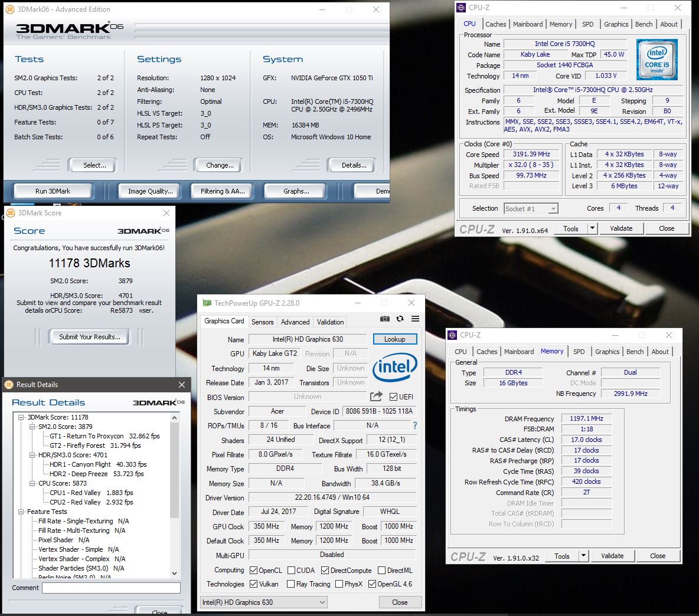Select HDR2 - Deep Freeze row
699x616 pixels.
tap(97, 474)
